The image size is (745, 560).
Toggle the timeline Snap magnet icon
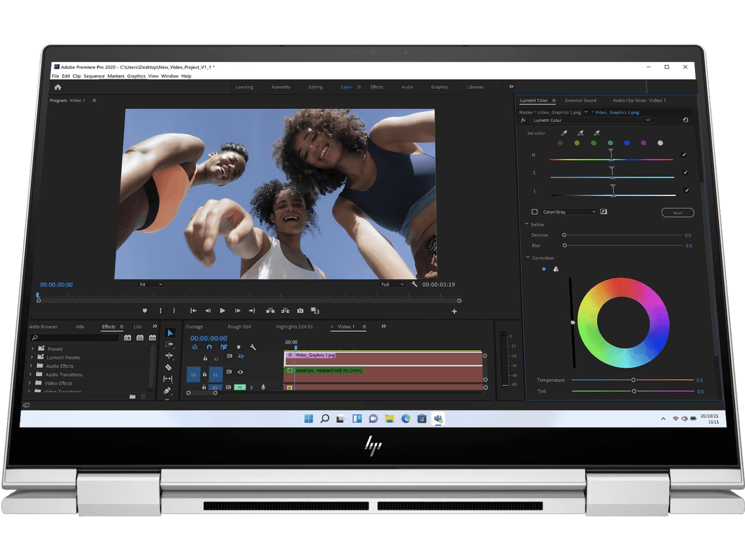pos(209,347)
